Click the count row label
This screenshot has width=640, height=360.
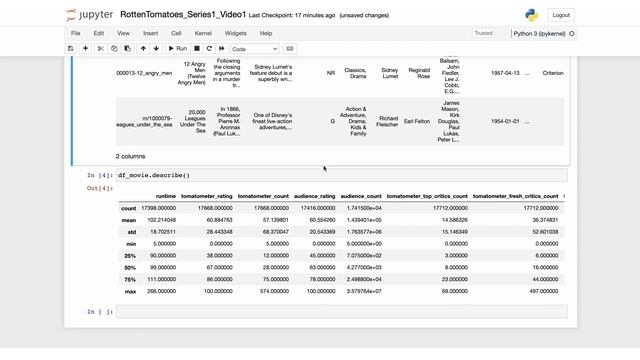[128, 208]
